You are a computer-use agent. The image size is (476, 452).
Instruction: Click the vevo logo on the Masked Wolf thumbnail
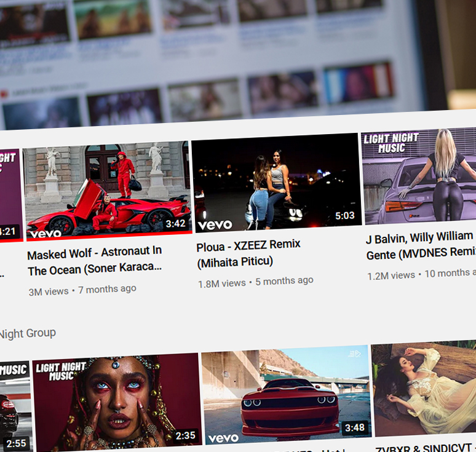click(x=46, y=234)
